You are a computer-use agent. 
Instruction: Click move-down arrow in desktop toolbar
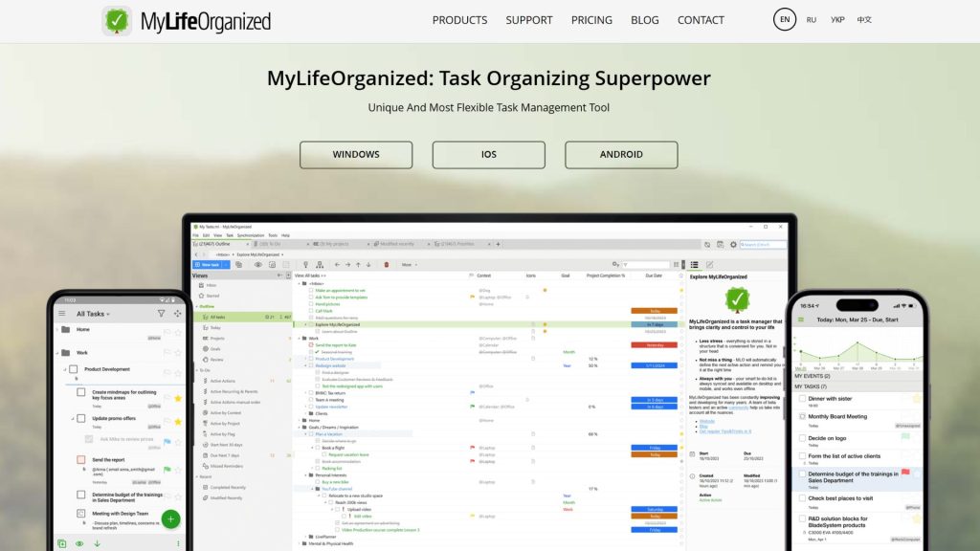pyautogui.click(x=368, y=265)
